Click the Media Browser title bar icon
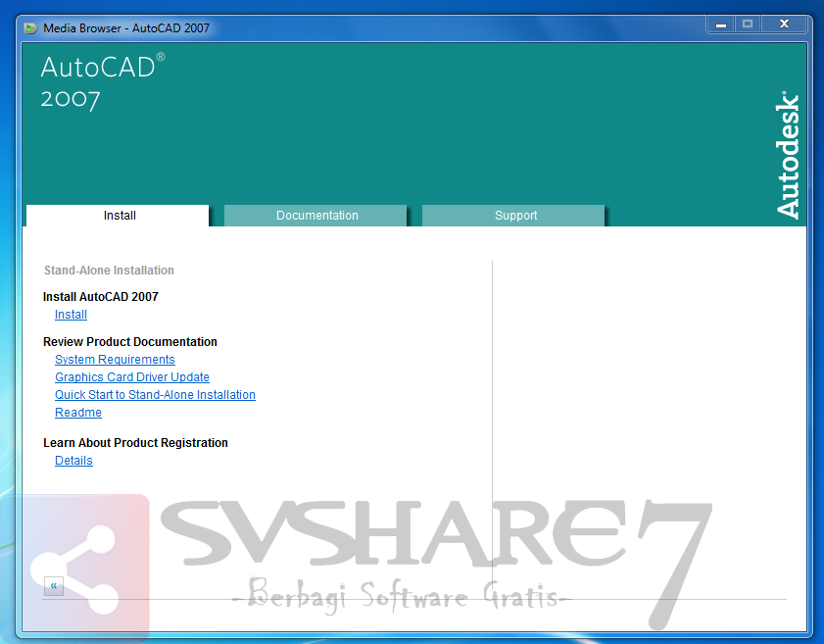Image resolution: width=824 pixels, height=644 pixels. click(x=30, y=28)
